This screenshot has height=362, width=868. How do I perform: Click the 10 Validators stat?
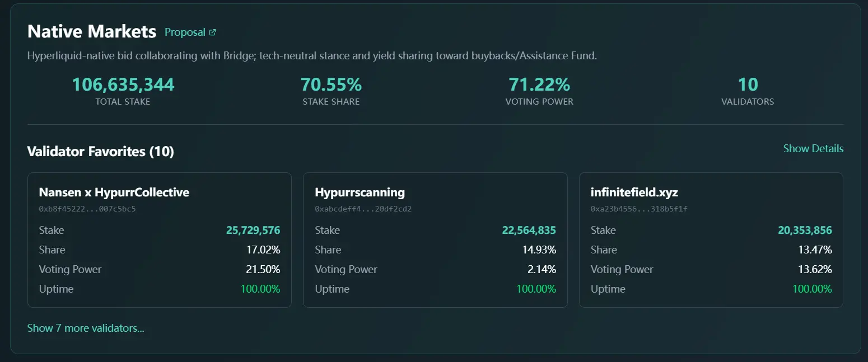[x=748, y=84]
